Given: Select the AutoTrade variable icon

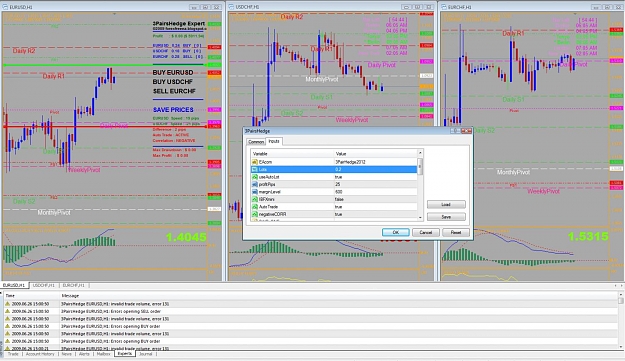Looking at the screenshot, I should (x=255, y=207).
